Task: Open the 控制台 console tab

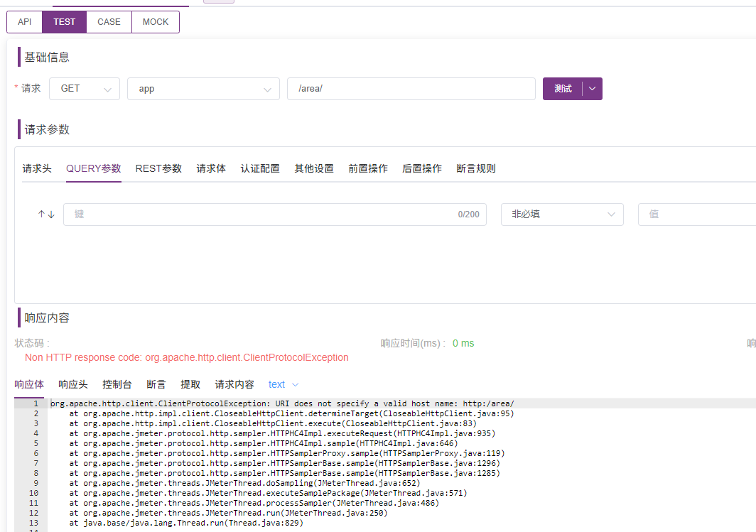Action: [117, 384]
